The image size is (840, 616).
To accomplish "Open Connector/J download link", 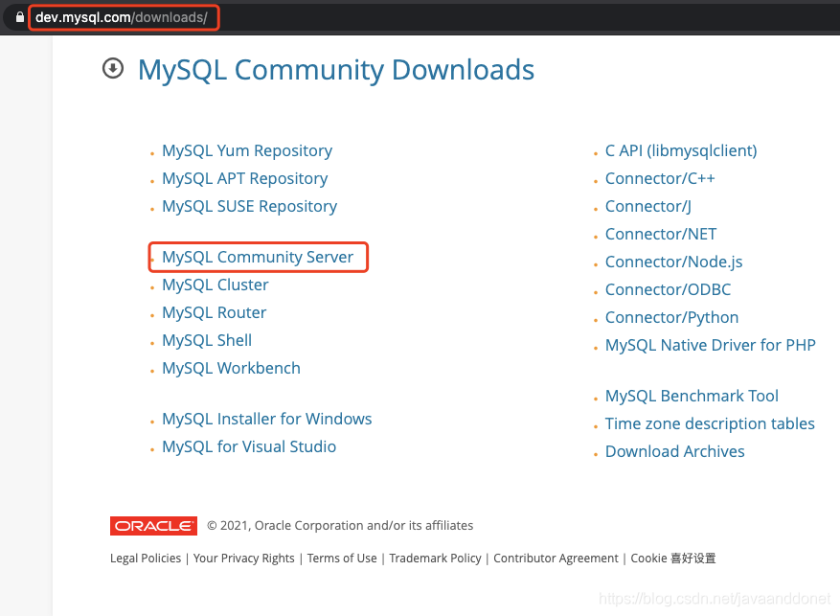I will point(648,206).
